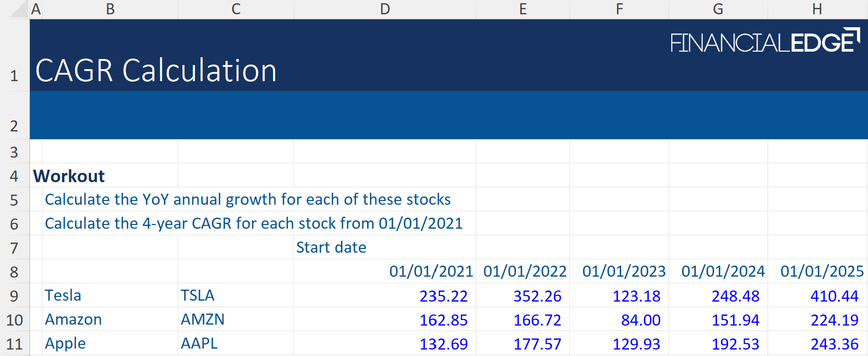Click the Workout heading cell
Image resolution: width=868 pixels, height=356 pixels.
[69, 176]
